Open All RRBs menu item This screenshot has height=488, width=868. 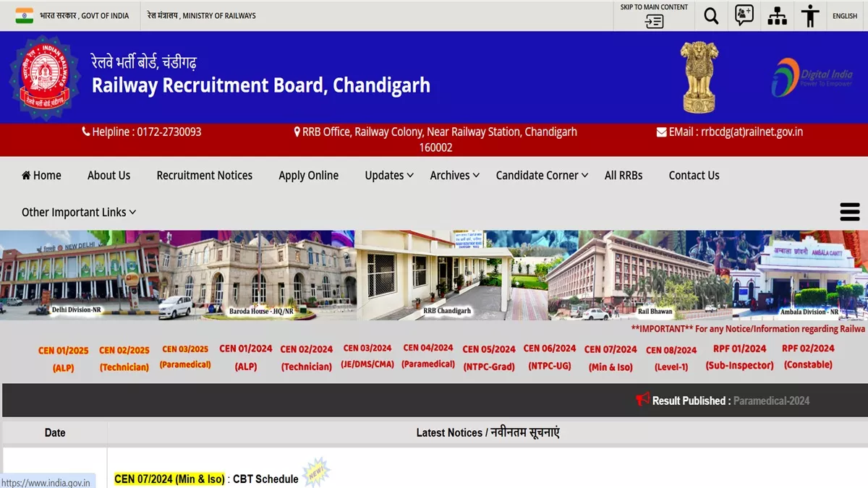tap(624, 175)
